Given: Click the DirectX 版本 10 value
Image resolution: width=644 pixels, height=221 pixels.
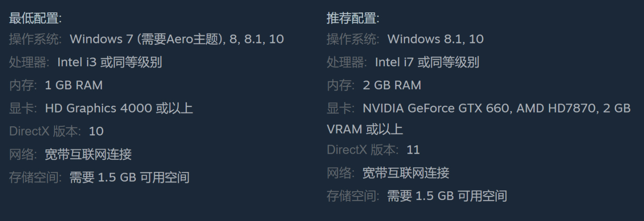Looking at the screenshot, I should click(96, 132).
